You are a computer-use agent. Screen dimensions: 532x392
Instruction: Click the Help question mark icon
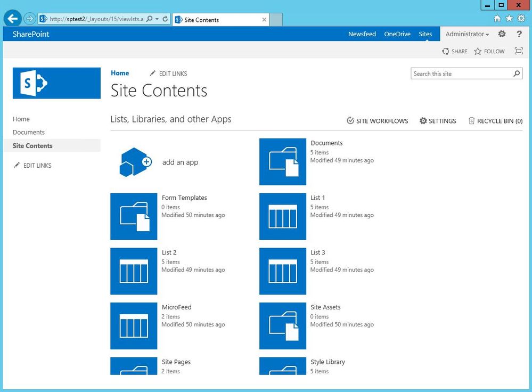(x=519, y=34)
